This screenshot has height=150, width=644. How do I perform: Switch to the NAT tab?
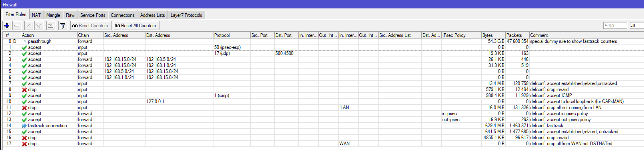36,15
